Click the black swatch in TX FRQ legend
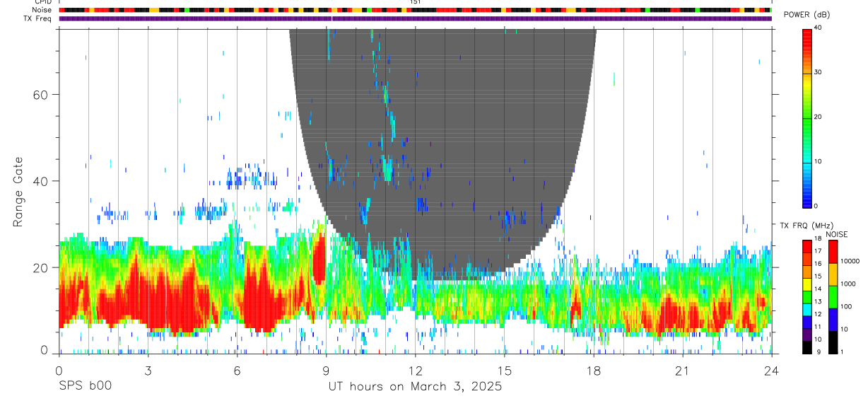The height and width of the screenshot is (401, 868). click(807, 348)
